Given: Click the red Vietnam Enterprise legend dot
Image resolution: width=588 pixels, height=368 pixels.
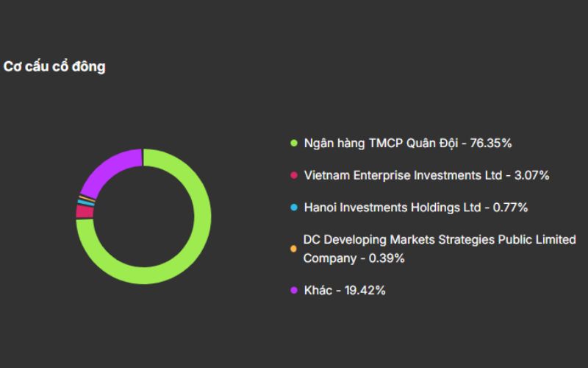Looking at the screenshot, I should coord(294,175).
